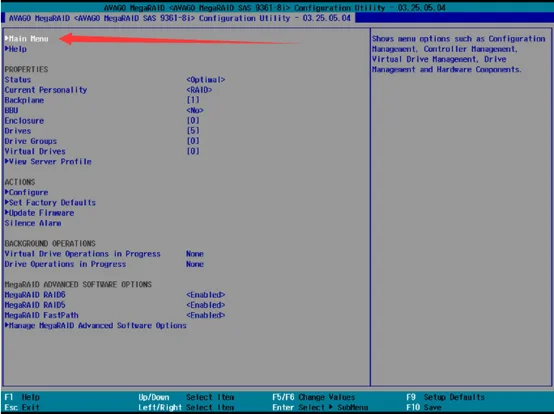
Task: Open the Configure action submenu
Action: click(26, 192)
